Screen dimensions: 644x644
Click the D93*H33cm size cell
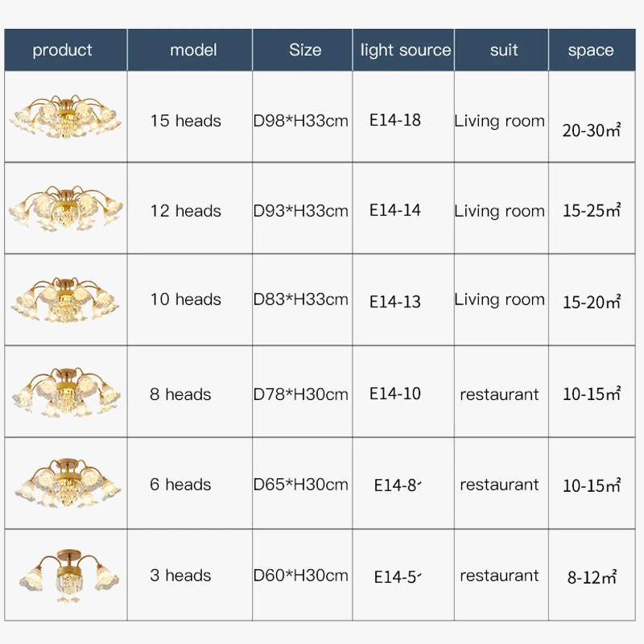point(301,211)
